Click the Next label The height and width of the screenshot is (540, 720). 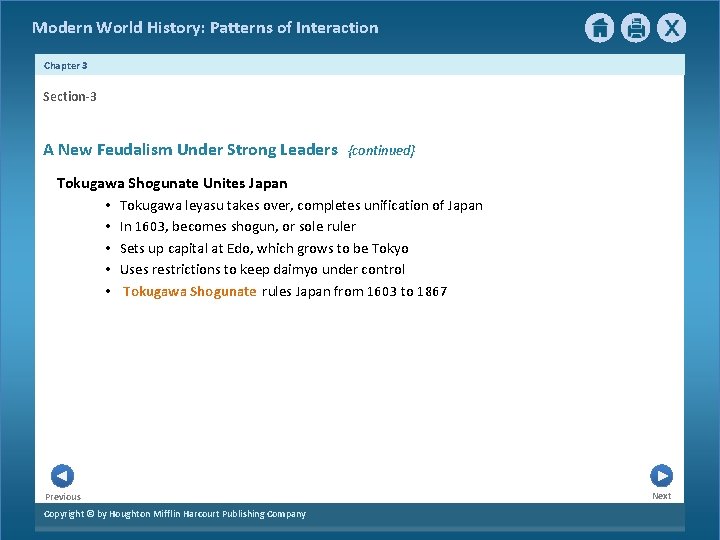662,496
